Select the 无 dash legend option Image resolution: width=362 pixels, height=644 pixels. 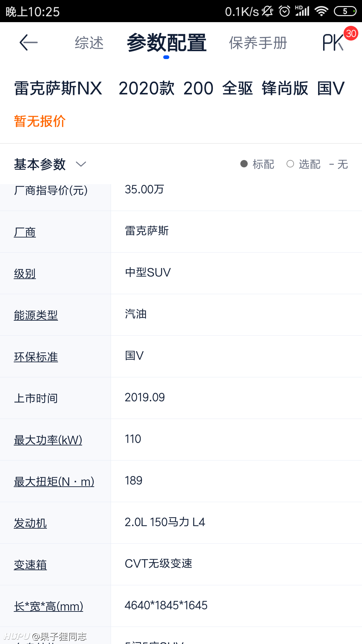pyautogui.click(x=339, y=164)
